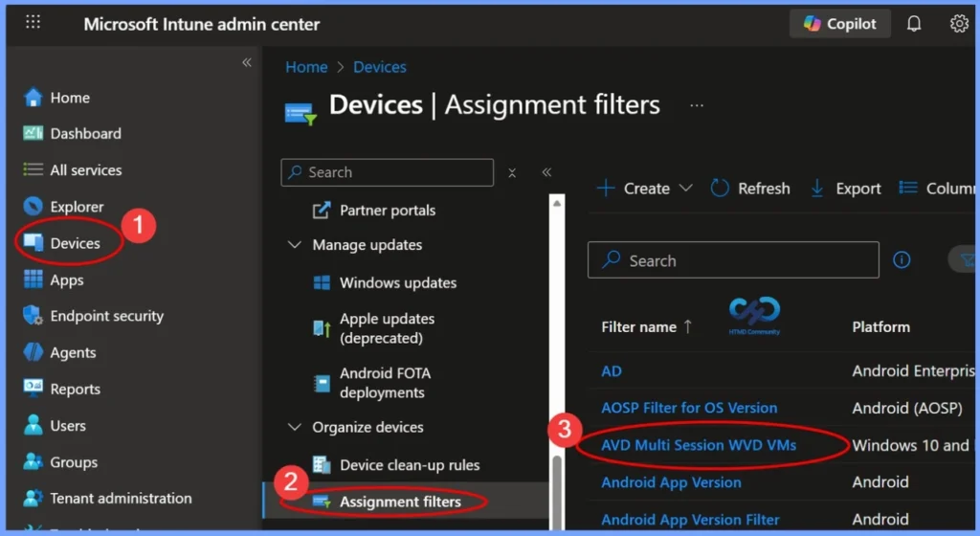
Task: Collapse the Devices menu pane
Action: pos(546,172)
